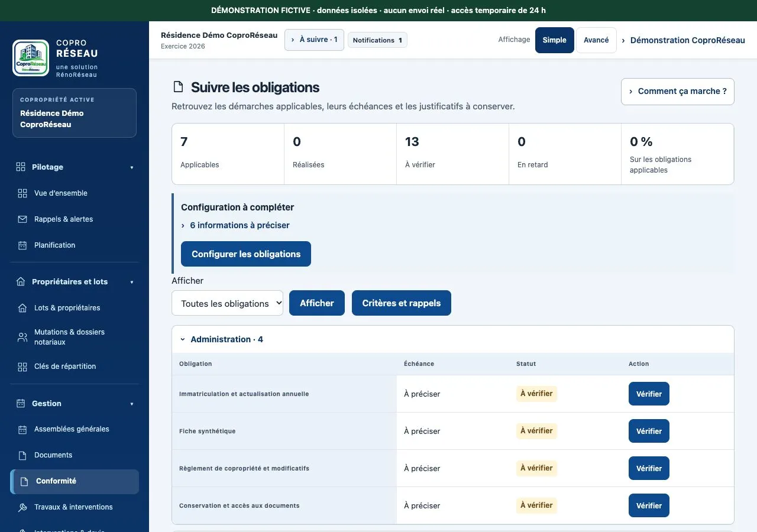Image resolution: width=757 pixels, height=532 pixels.
Task: Collapse the Pilotage section arrow
Action: 132,167
